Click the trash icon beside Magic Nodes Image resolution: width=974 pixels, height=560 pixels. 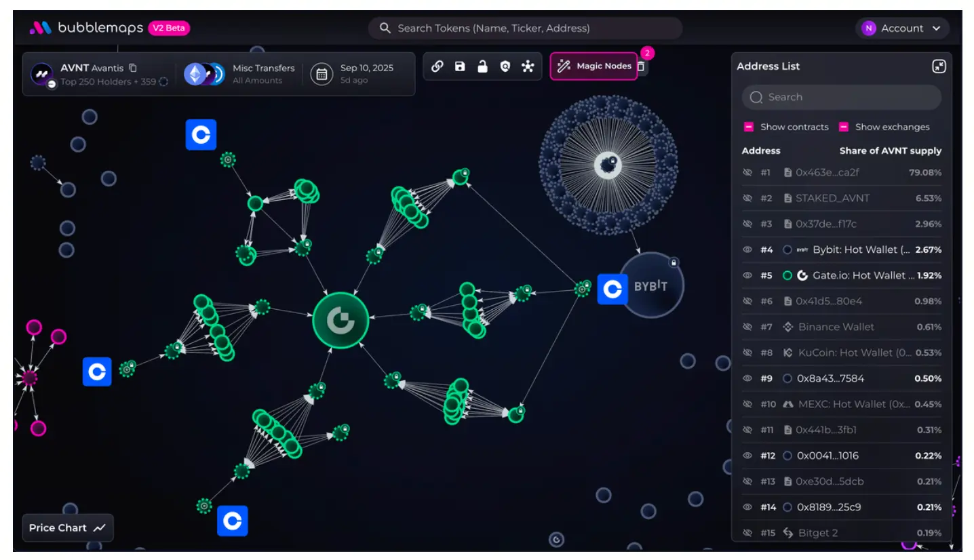pos(642,66)
